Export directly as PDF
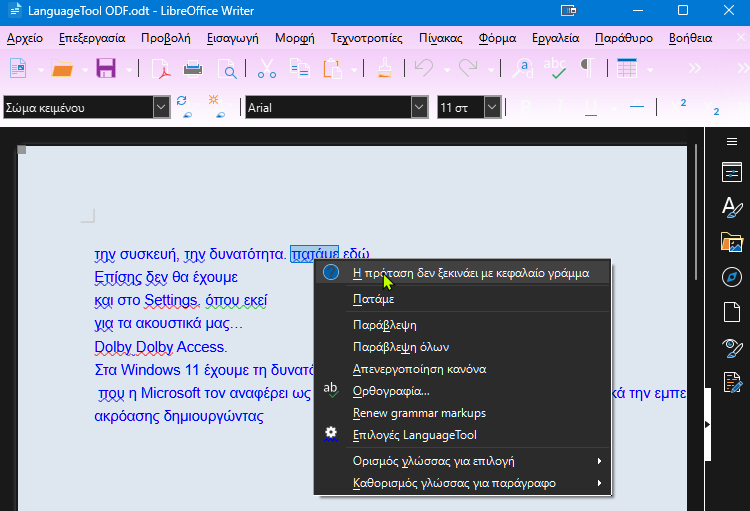Viewport: 750px width, 511px height. 161,68
